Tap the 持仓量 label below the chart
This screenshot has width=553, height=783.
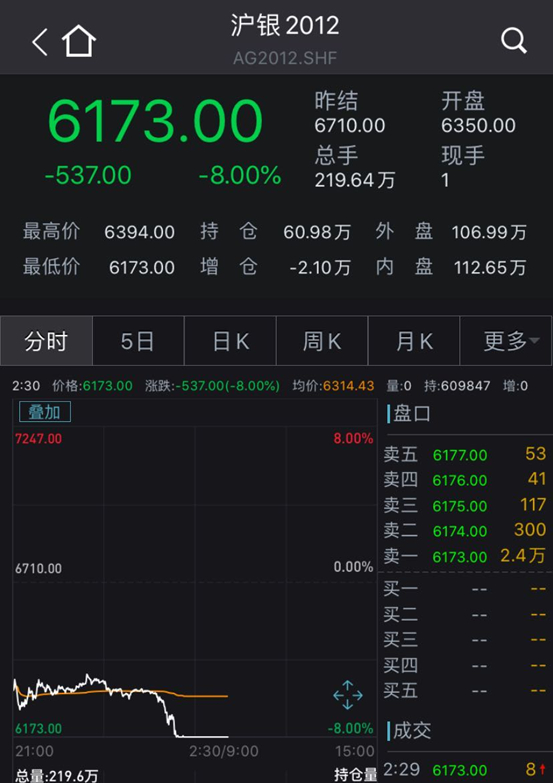pos(355,775)
